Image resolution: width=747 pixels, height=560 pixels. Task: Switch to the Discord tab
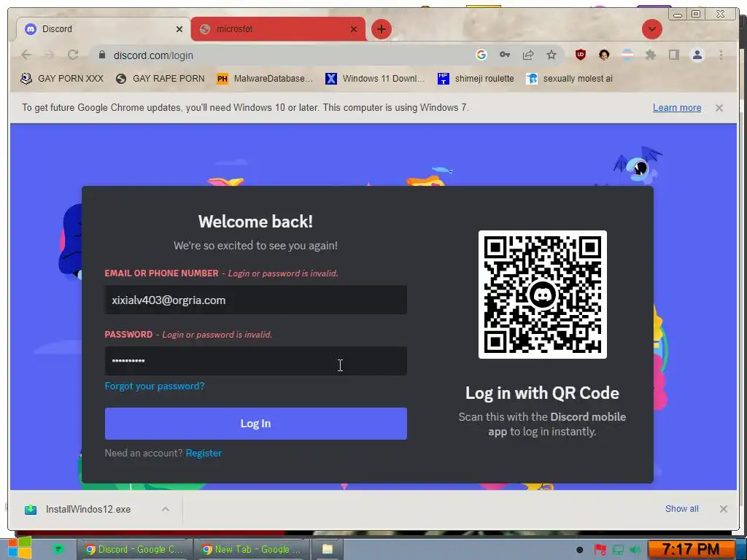[102, 29]
